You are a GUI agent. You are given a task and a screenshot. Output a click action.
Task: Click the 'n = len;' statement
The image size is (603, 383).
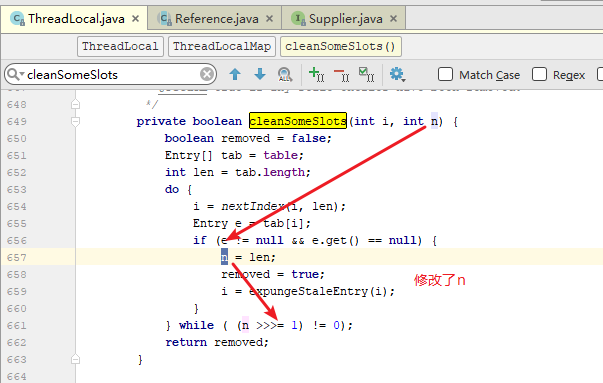pyautogui.click(x=248, y=257)
